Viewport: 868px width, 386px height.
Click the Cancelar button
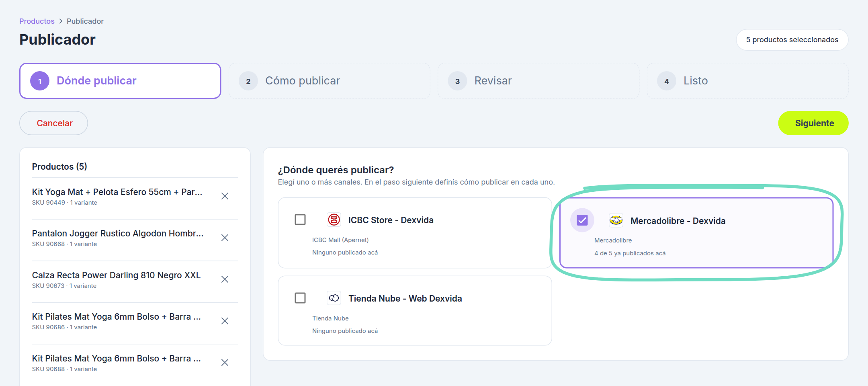pos(53,123)
